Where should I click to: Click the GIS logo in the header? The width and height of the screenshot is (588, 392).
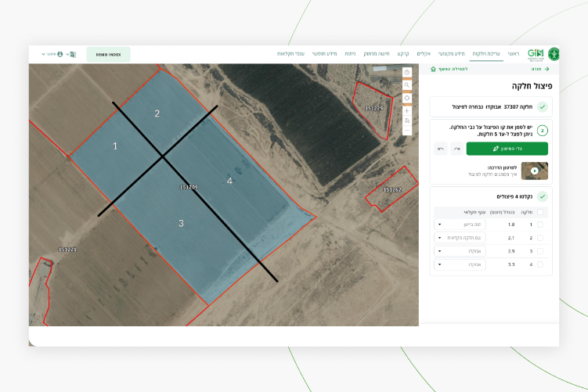[536, 54]
